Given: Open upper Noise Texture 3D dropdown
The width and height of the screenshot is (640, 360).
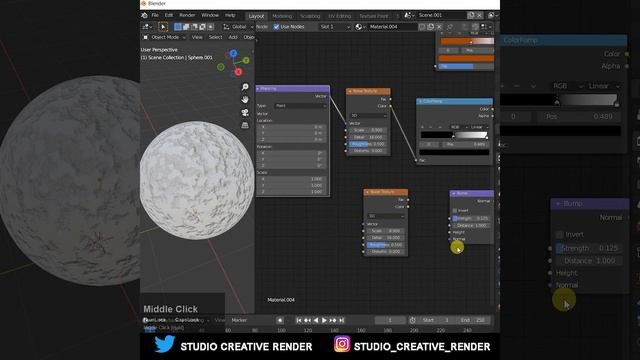Looking at the screenshot, I should 368,116.
